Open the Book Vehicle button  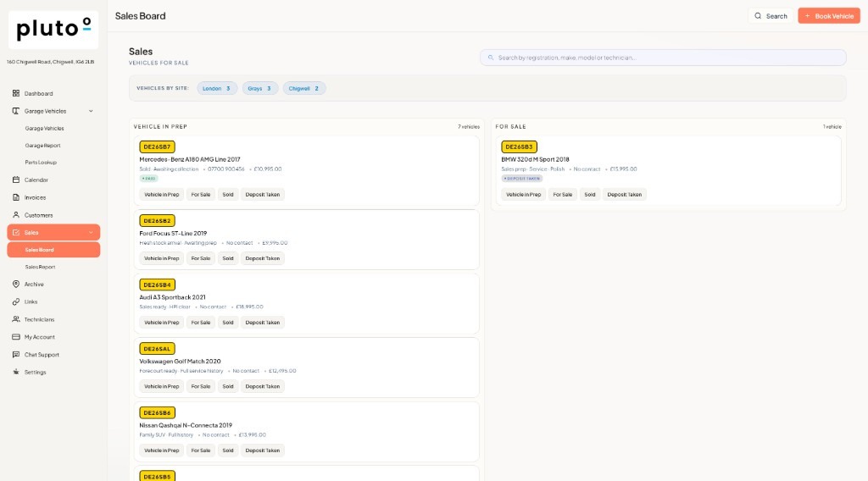(x=829, y=16)
